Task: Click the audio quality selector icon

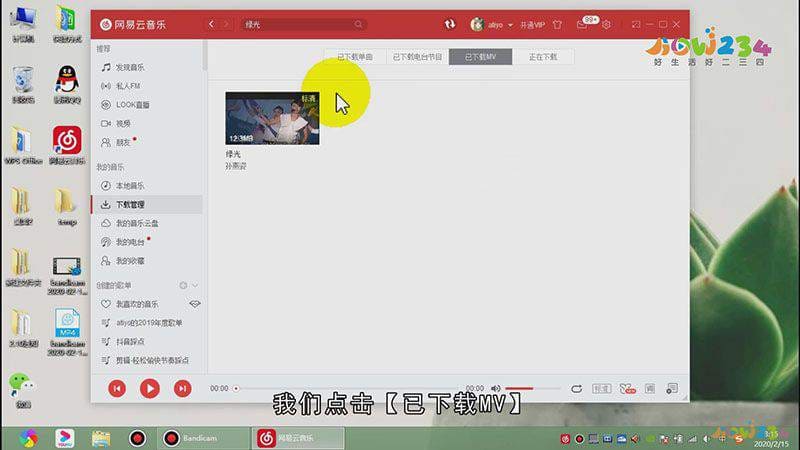Action: click(x=602, y=389)
